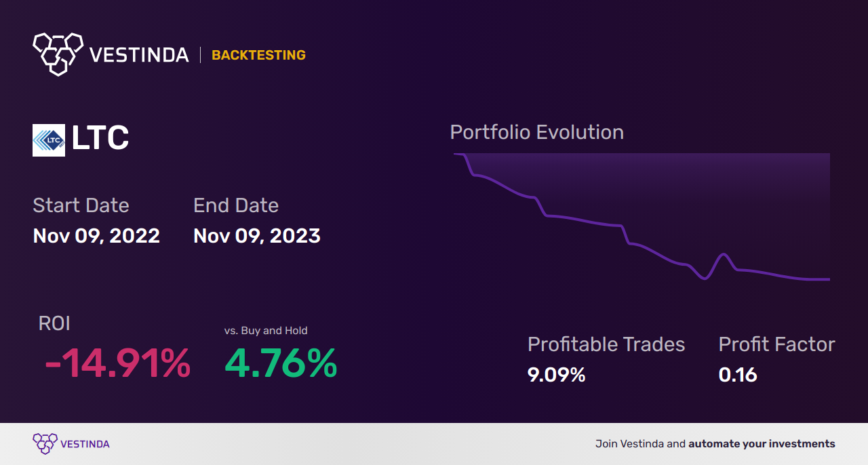Screen dimensions: 868x465
Task: Click the Vestinda hexagon logo icon
Action: pyautogui.click(x=58, y=54)
